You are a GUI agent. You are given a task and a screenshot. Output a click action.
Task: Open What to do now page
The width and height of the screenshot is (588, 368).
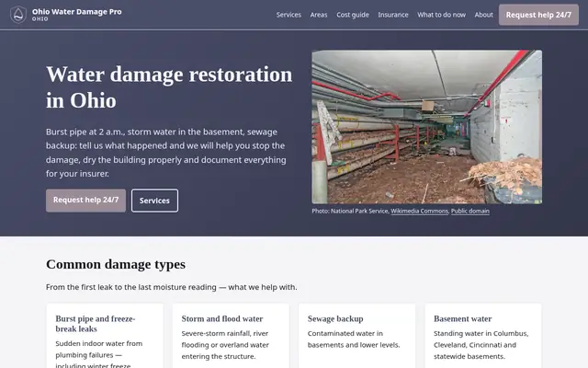(x=441, y=15)
